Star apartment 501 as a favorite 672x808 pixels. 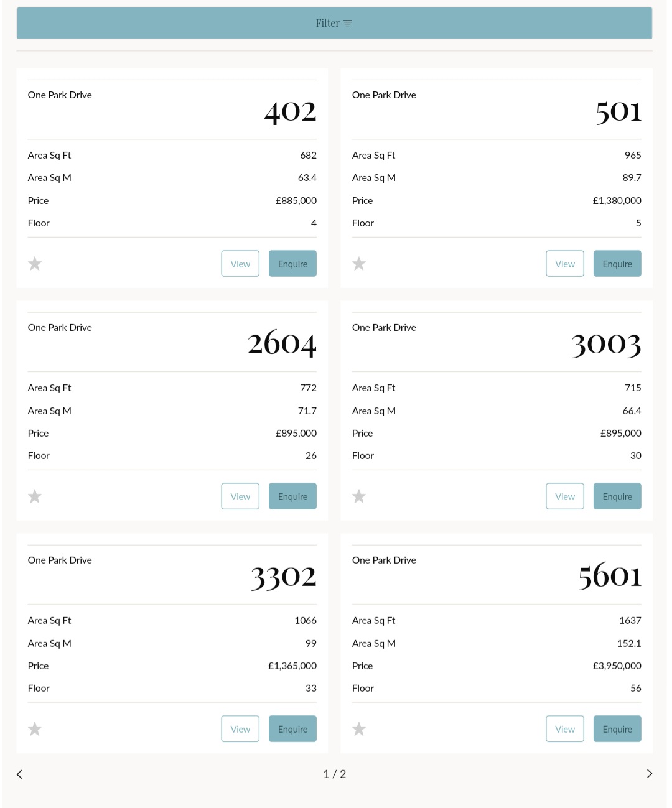coord(359,264)
